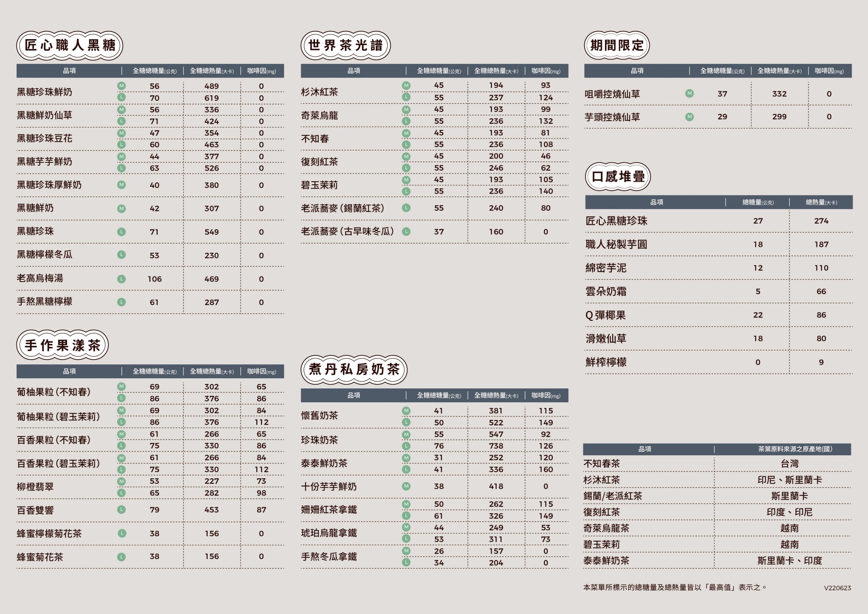Click the L badge for 柳橙翡翠

point(121,493)
